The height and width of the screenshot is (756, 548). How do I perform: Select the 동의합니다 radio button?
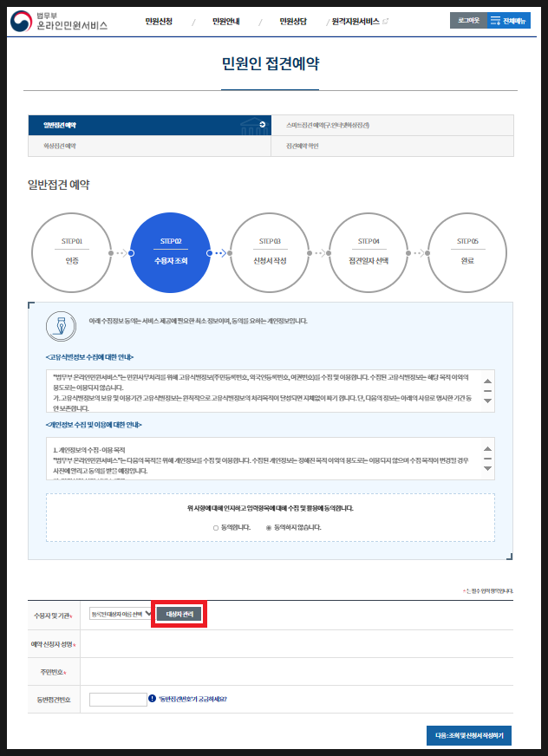tap(216, 527)
